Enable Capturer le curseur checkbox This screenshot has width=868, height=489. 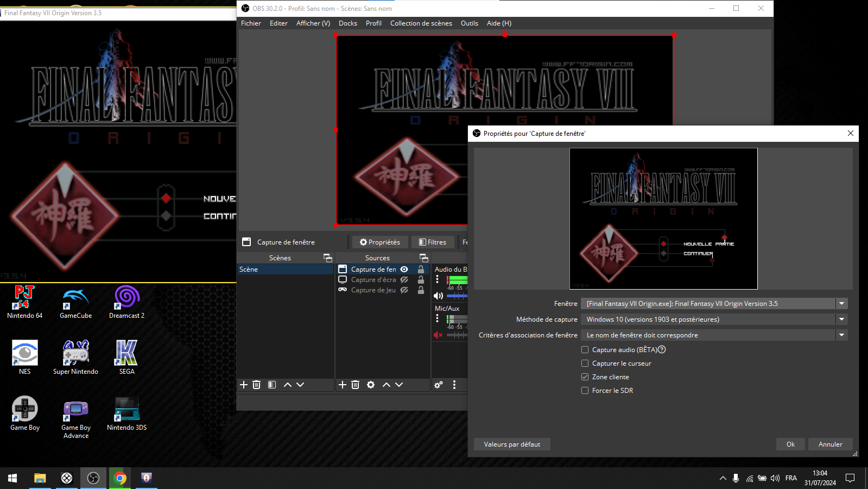[585, 363]
